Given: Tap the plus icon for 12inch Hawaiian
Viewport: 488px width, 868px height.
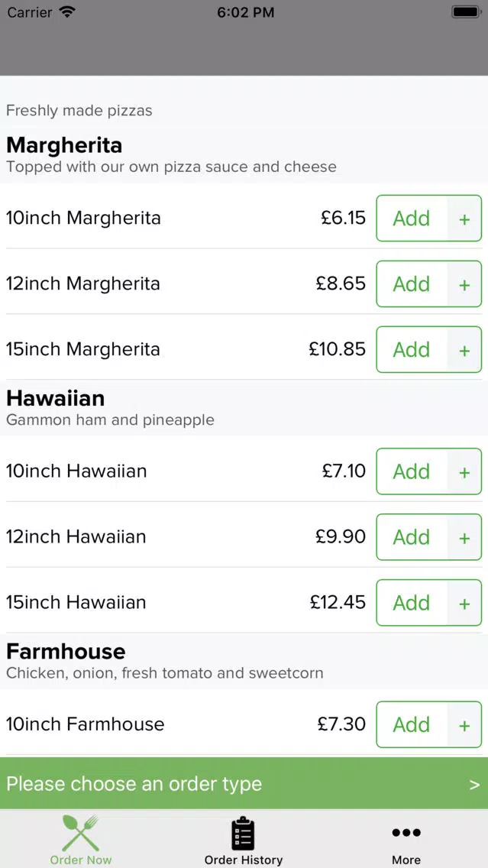Looking at the screenshot, I should coord(464,537).
